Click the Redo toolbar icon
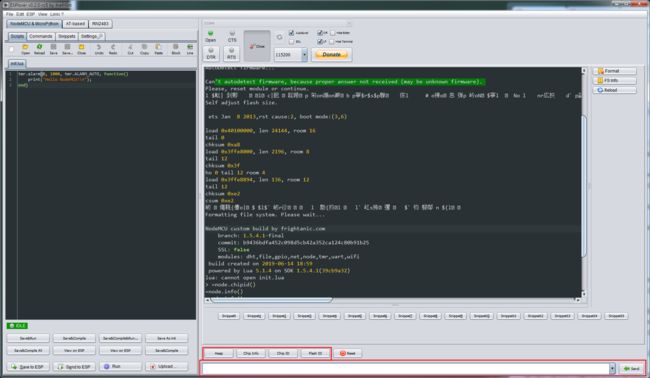 (x=113, y=49)
